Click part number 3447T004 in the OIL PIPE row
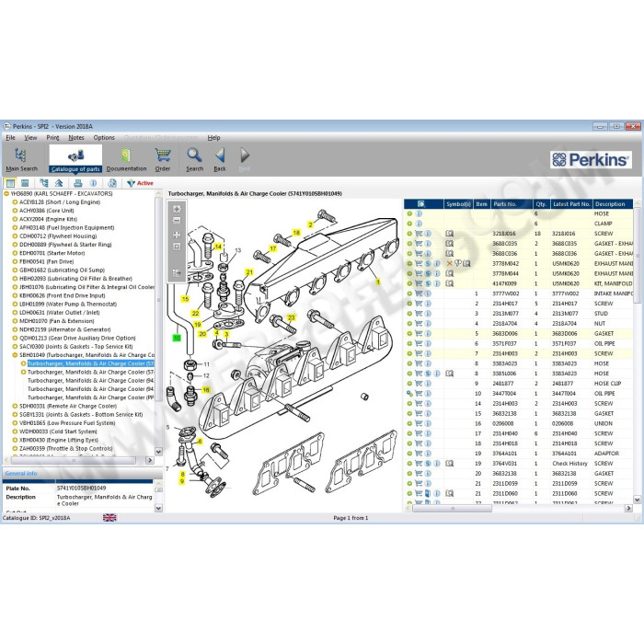This screenshot has height=644, width=644. [504, 394]
